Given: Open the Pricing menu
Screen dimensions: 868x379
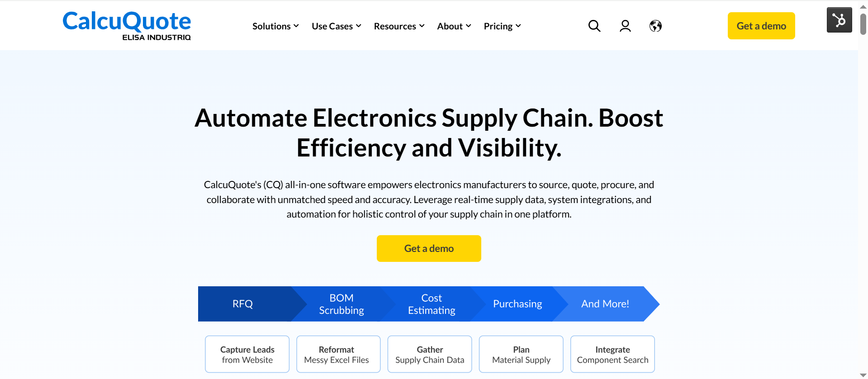Looking at the screenshot, I should pyautogui.click(x=502, y=26).
